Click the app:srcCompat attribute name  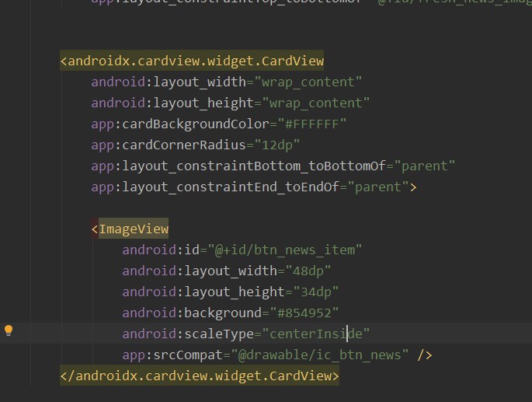(172, 355)
